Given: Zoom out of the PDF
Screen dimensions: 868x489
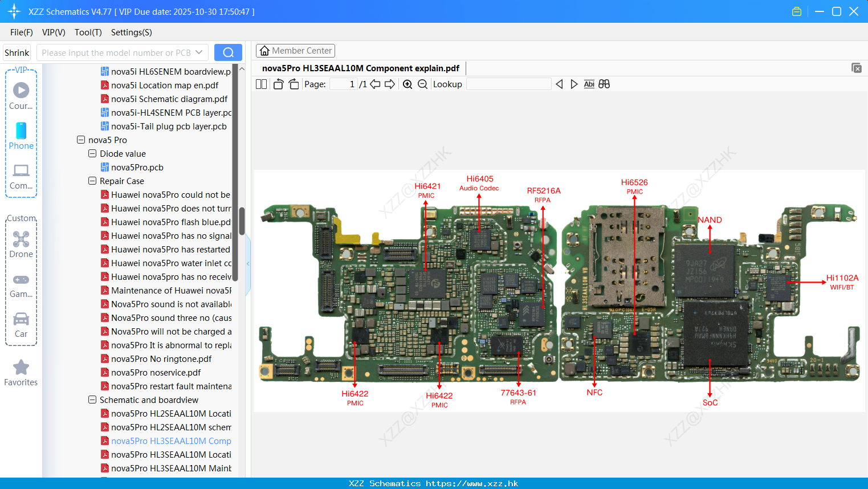Looking at the screenshot, I should point(422,84).
